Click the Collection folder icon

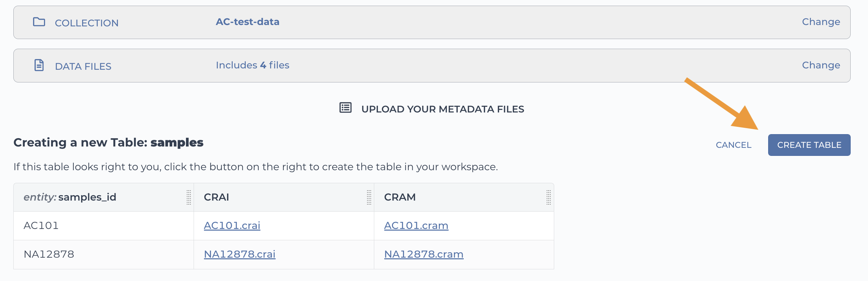point(39,22)
